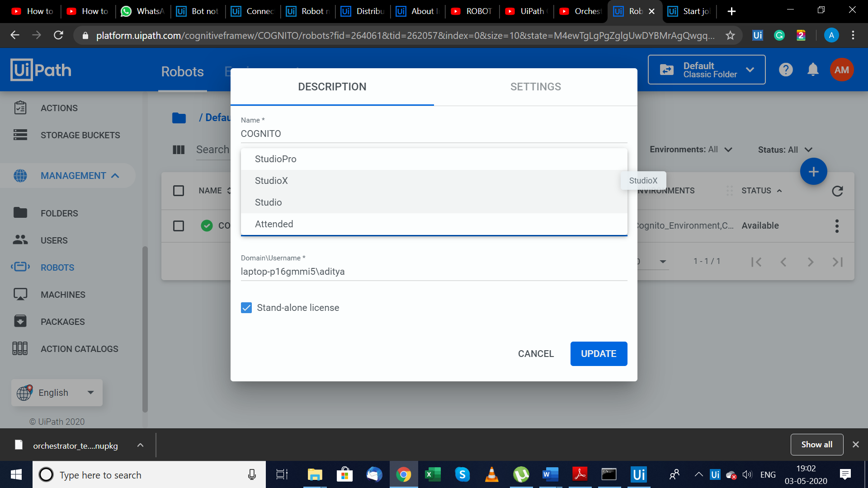Image resolution: width=868 pixels, height=488 pixels.
Task: Click the UPDATE button
Action: click(x=599, y=354)
